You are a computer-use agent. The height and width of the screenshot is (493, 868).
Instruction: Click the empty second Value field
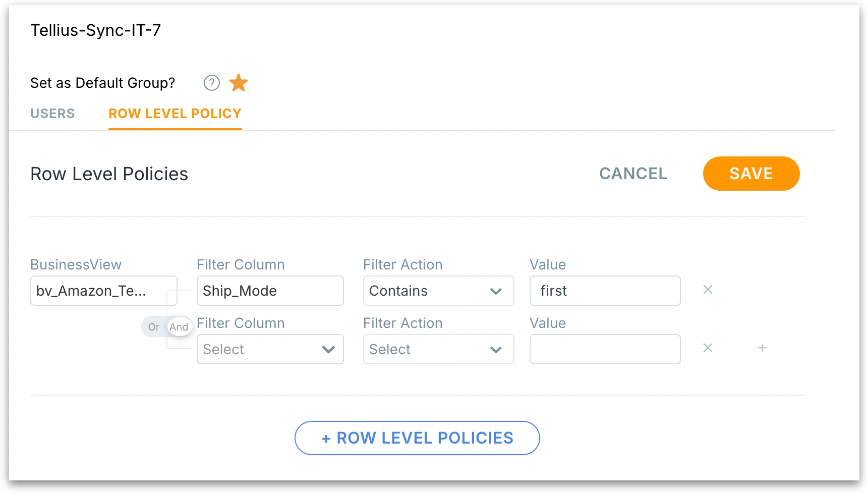pyautogui.click(x=605, y=349)
